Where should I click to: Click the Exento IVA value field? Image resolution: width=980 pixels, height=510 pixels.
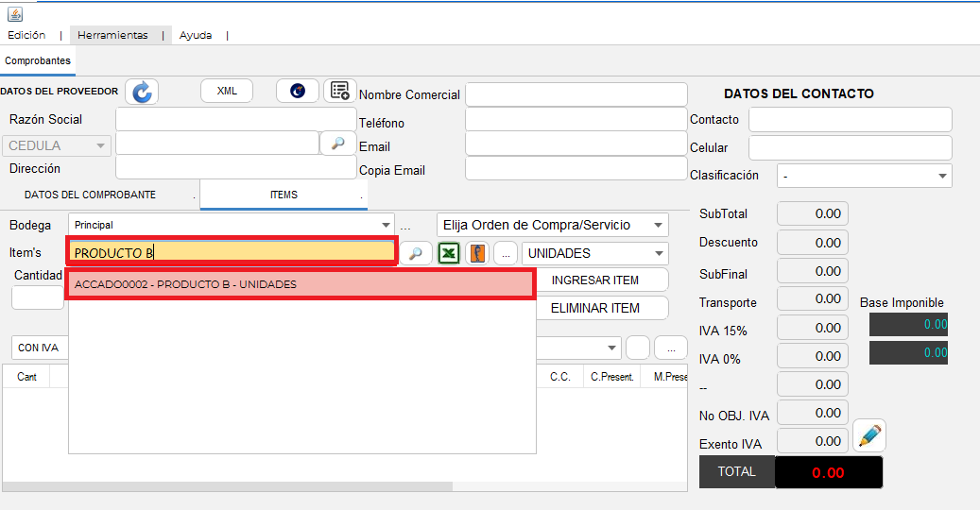pos(813,441)
